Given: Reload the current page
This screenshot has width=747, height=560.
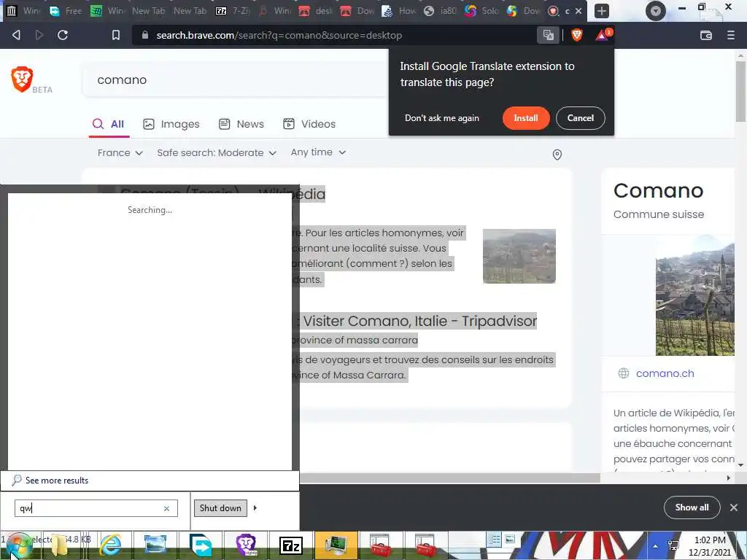Looking at the screenshot, I should [x=63, y=35].
